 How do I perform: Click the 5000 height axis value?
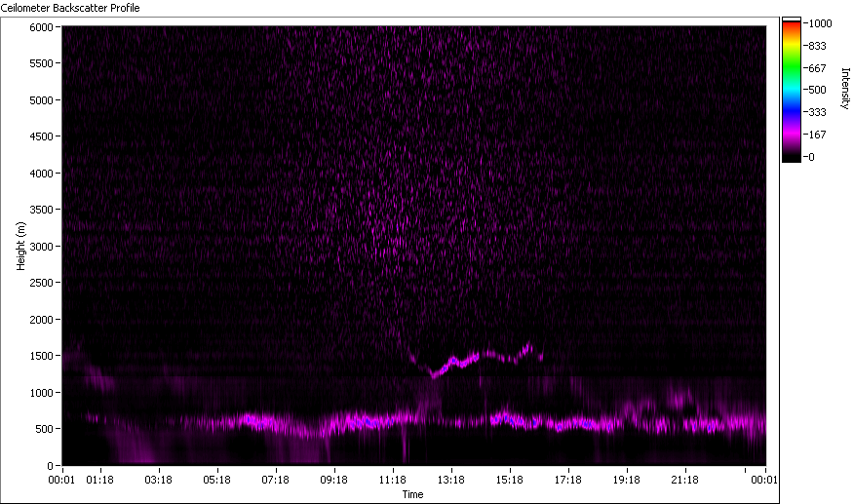41,100
